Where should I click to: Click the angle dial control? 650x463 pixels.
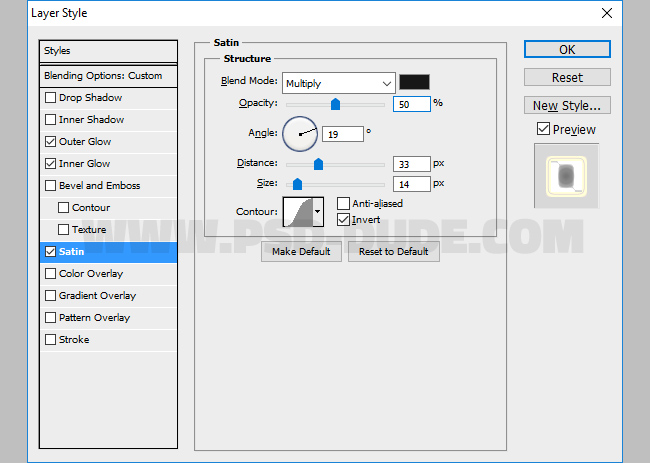click(300, 131)
